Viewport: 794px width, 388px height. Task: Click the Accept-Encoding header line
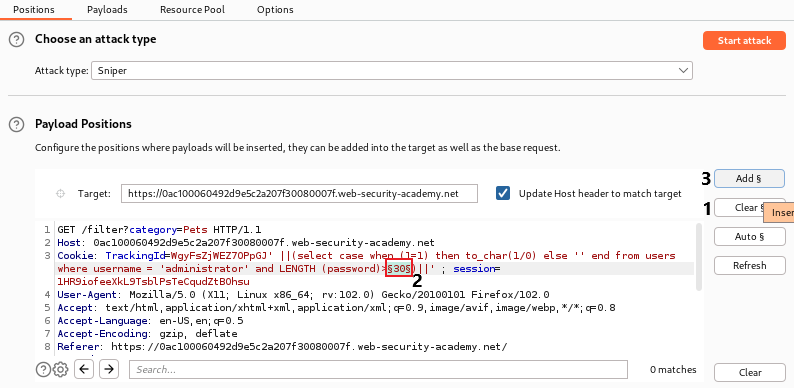pyautogui.click(x=147, y=334)
